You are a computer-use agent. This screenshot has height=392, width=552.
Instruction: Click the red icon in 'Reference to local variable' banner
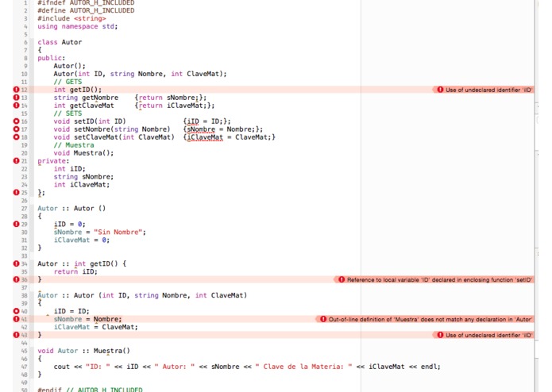(x=342, y=279)
